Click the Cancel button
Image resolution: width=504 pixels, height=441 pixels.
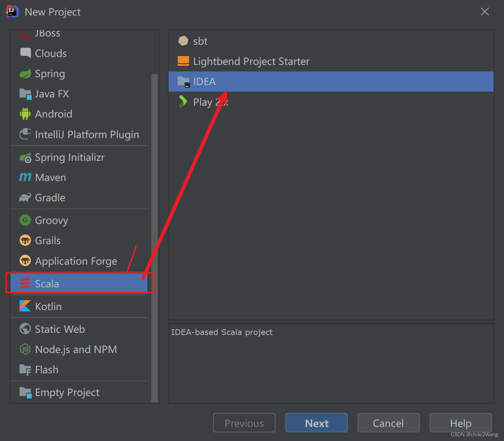(388, 423)
